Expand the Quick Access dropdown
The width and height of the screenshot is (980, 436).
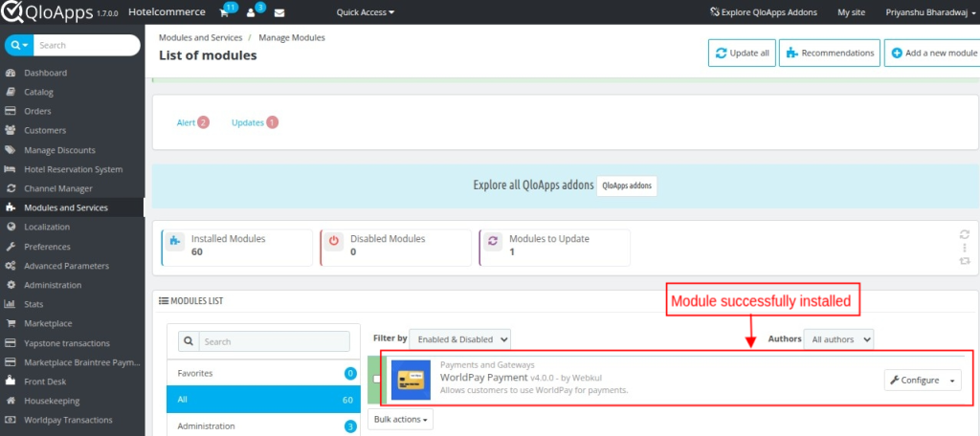pyautogui.click(x=366, y=13)
